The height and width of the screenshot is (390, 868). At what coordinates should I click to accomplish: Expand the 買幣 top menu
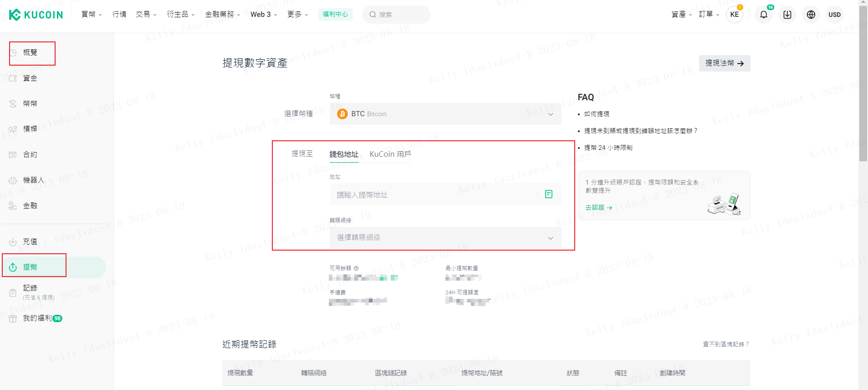(x=91, y=15)
